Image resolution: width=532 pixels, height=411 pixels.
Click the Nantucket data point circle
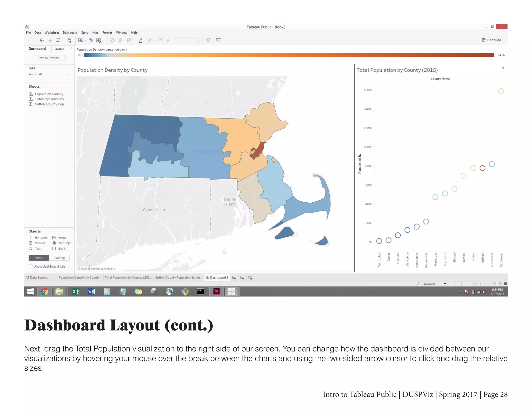coord(379,241)
